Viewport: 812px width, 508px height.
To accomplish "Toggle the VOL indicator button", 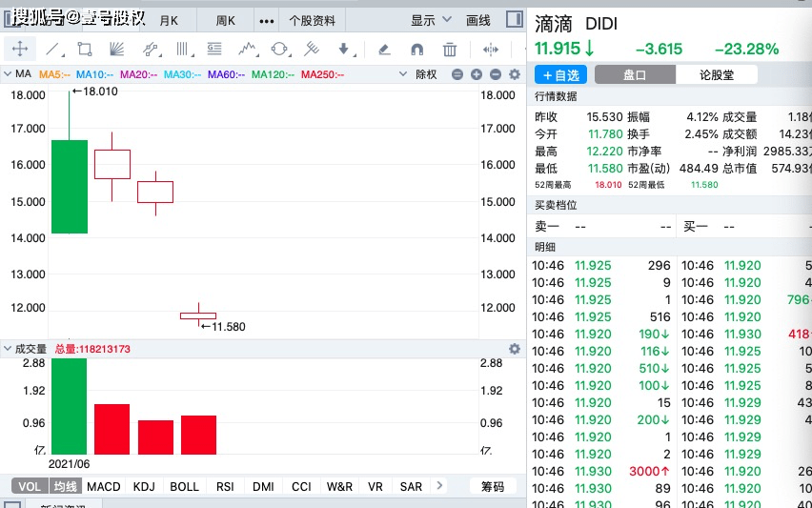I will (x=30, y=486).
